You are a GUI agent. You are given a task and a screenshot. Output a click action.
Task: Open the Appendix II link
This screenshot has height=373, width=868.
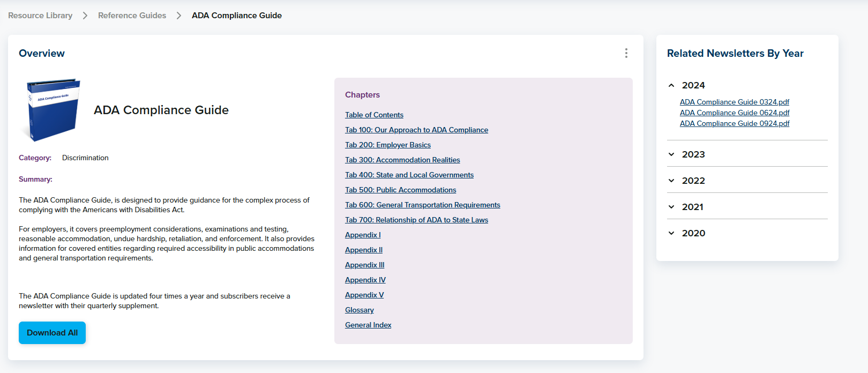[x=364, y=250]
